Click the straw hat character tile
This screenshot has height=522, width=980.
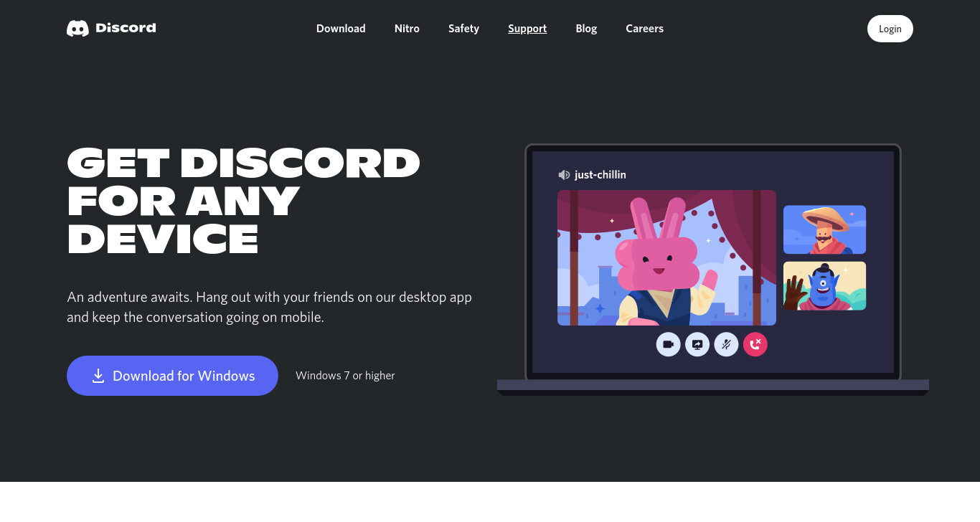(x=824, y=229)
